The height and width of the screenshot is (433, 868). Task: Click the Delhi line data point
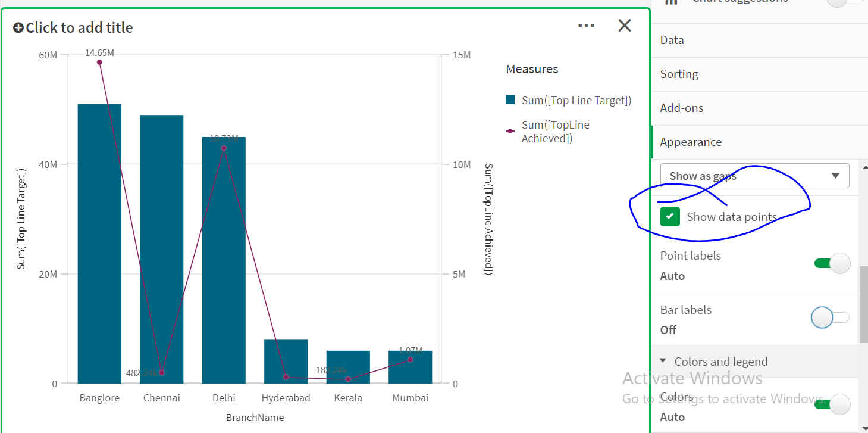224,148
